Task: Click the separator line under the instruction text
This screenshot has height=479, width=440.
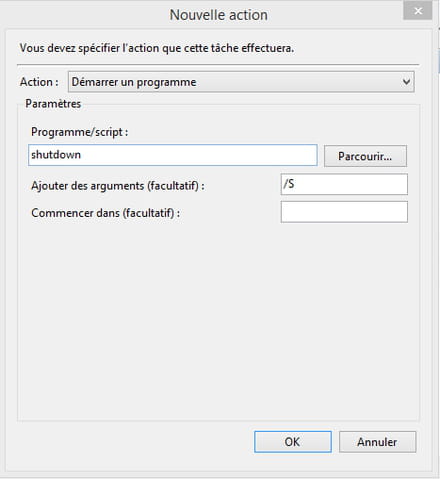Action: click(x=218, y=64)
